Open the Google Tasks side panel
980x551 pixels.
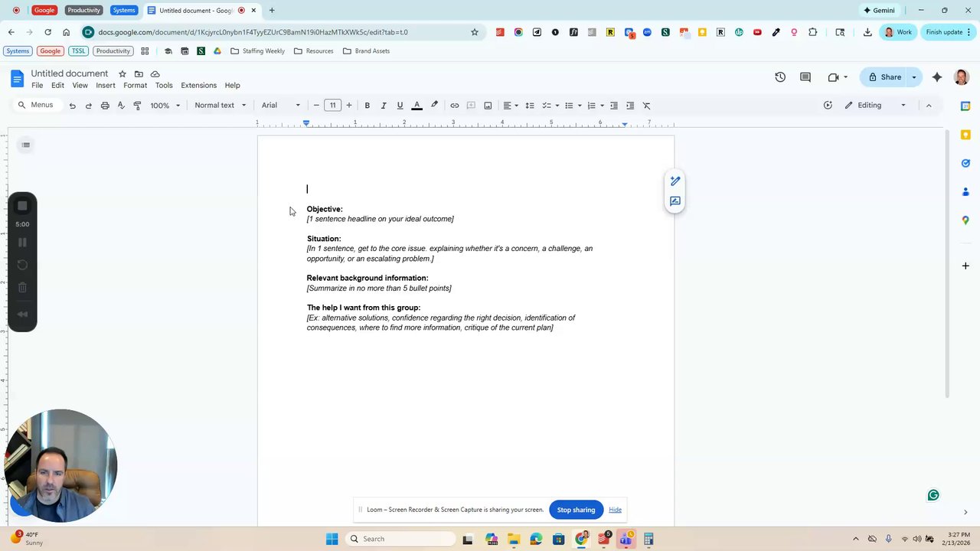point(965,163)
